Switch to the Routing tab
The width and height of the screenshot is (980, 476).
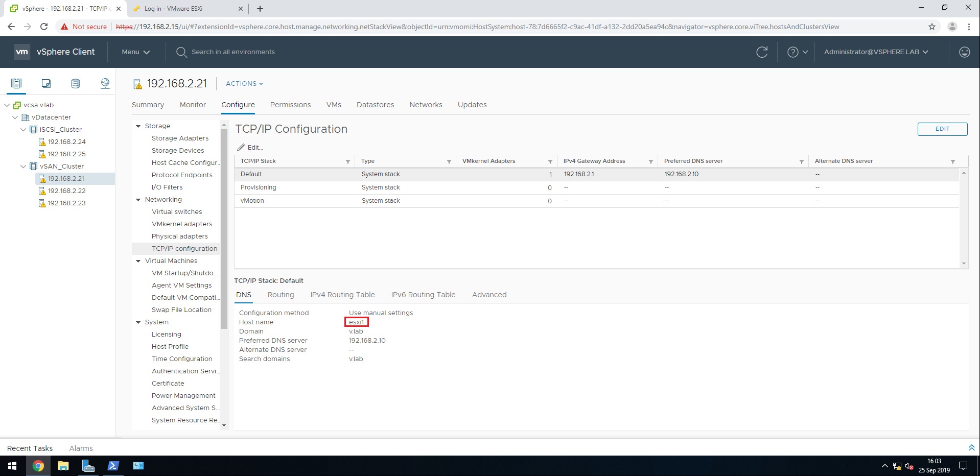pos(280,295)
